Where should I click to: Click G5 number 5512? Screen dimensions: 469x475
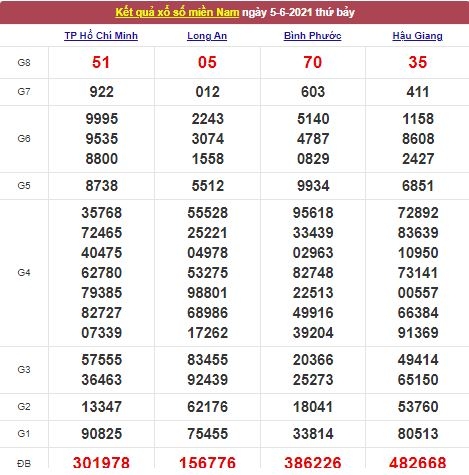[207, 186]
